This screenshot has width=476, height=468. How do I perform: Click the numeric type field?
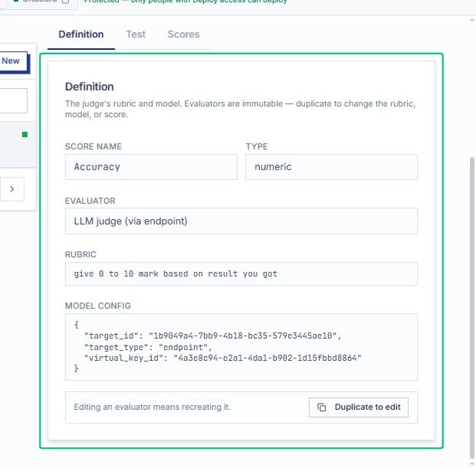pos(331,167)
